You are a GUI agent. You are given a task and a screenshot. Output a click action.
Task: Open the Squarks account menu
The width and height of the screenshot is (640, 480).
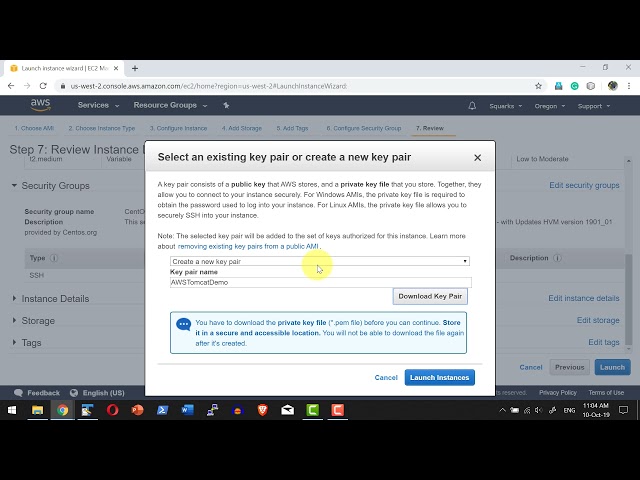pos(505,106)
